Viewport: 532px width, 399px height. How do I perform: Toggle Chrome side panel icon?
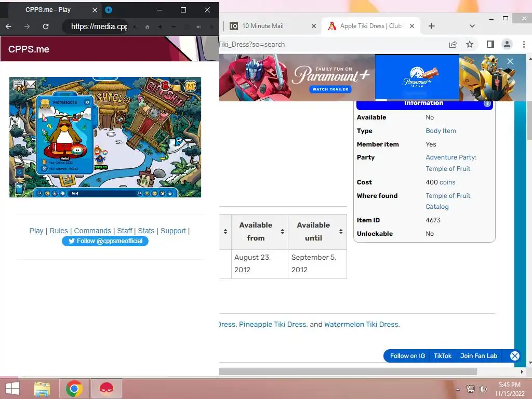[x=490, y=44]
